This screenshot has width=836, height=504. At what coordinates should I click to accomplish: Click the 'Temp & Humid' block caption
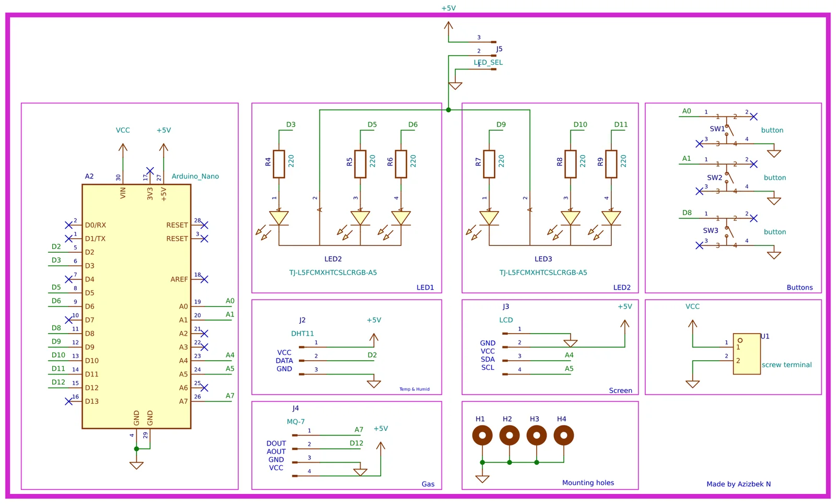414,389
